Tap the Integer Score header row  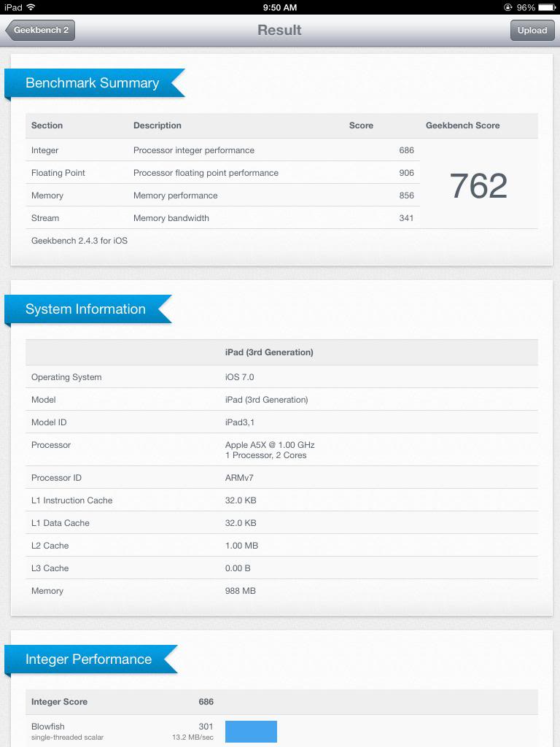[282, 702]
